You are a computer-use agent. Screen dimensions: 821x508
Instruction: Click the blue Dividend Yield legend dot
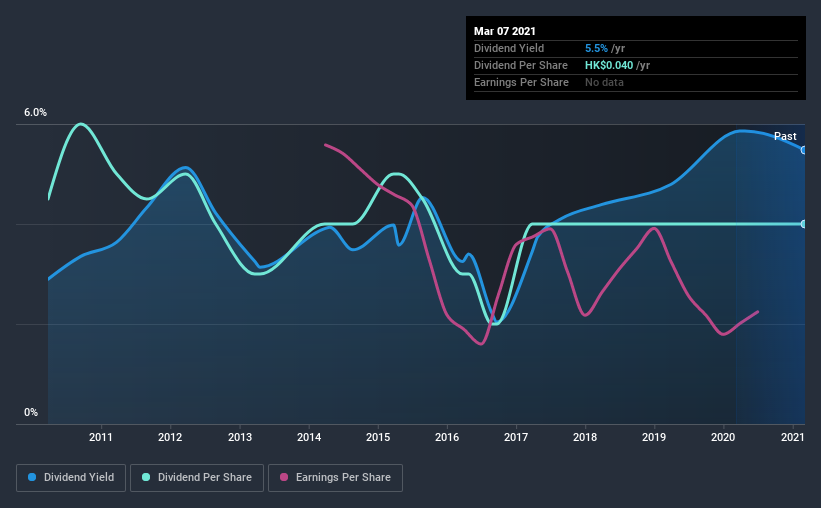32,477
